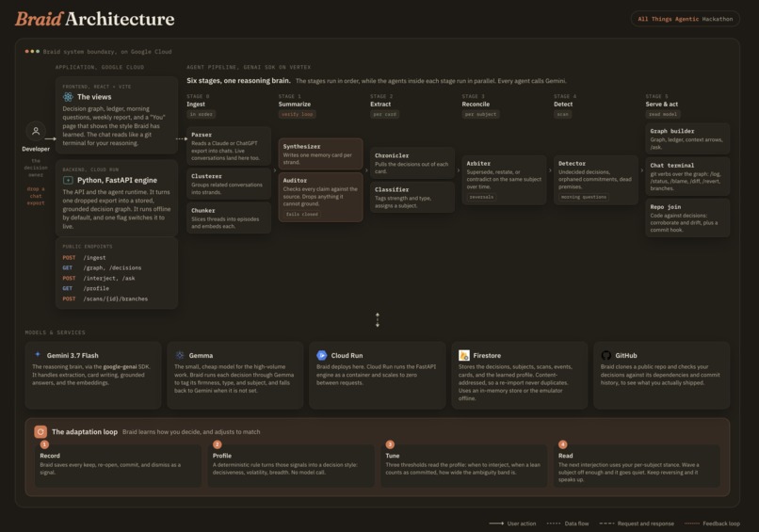Click the Chronicler agent title
This screenshot has width=759, height=532.
pos(392,155)
